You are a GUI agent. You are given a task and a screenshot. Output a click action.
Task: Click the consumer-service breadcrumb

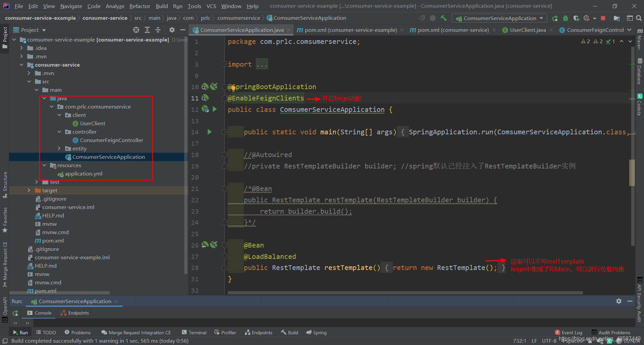coord(105,18)
